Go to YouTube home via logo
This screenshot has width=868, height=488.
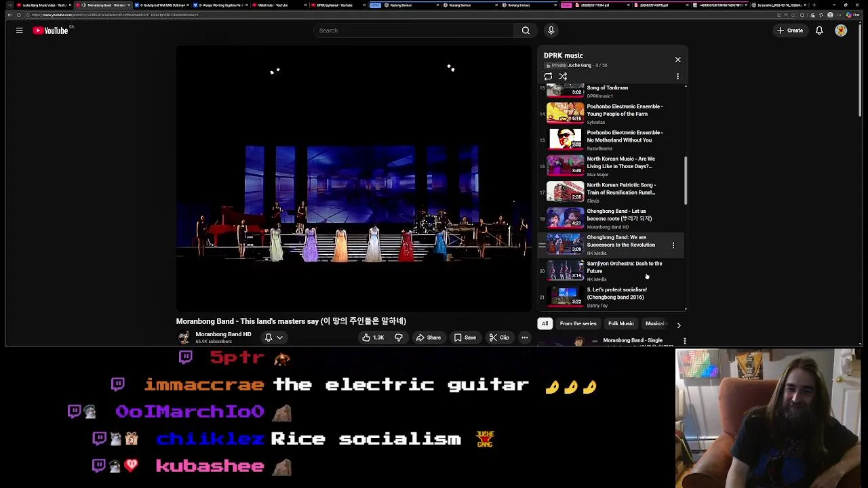click(51, 30)
